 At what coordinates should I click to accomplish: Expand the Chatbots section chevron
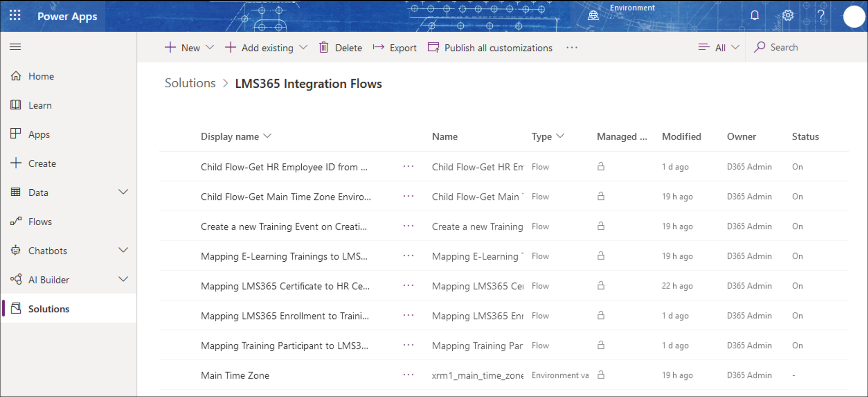[x=123, y=250]
